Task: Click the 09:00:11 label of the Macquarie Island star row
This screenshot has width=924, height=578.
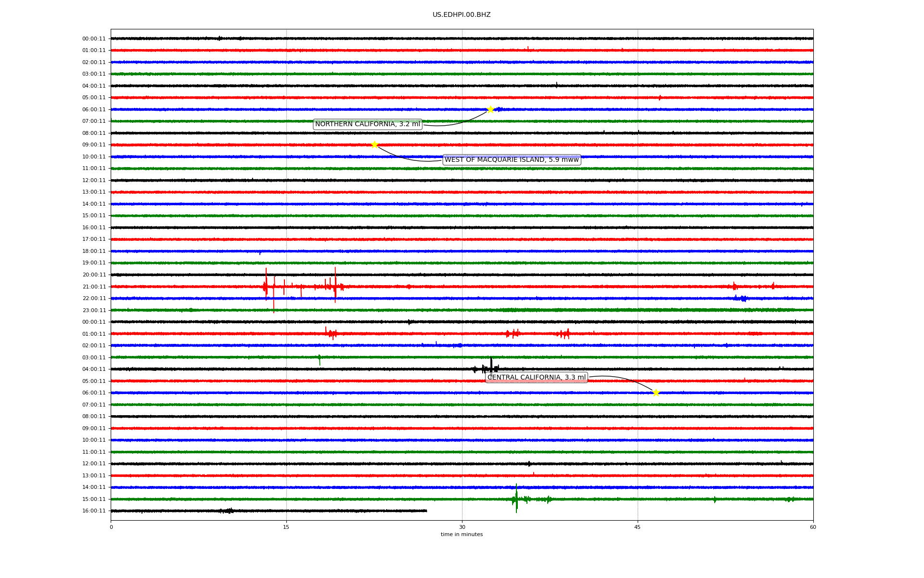Action: tap(94, 145)
